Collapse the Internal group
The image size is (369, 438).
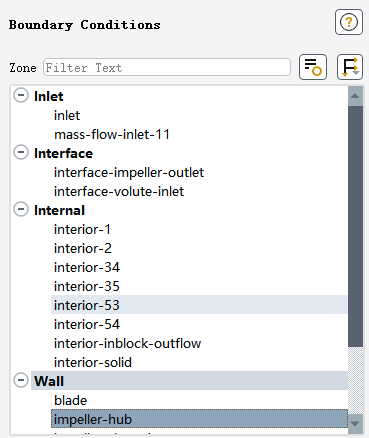pos(21,210)
